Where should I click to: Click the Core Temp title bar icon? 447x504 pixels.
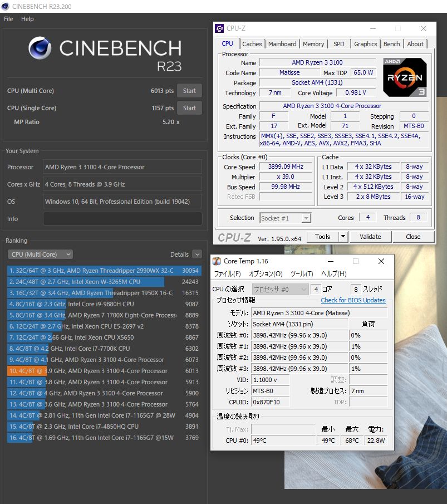pyautogui.click(x=217, y=261)
